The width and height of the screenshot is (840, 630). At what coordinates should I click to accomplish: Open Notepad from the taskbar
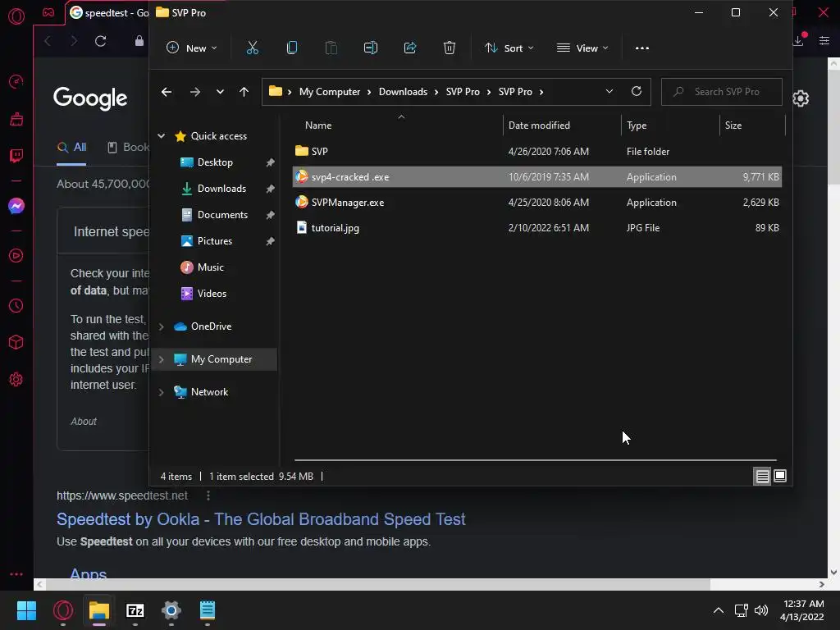208,610
